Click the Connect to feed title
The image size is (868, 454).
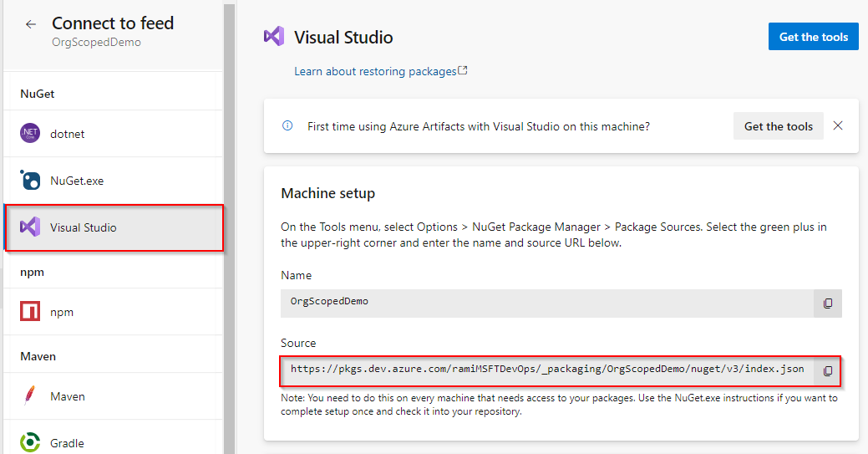(x=113, y=23)
